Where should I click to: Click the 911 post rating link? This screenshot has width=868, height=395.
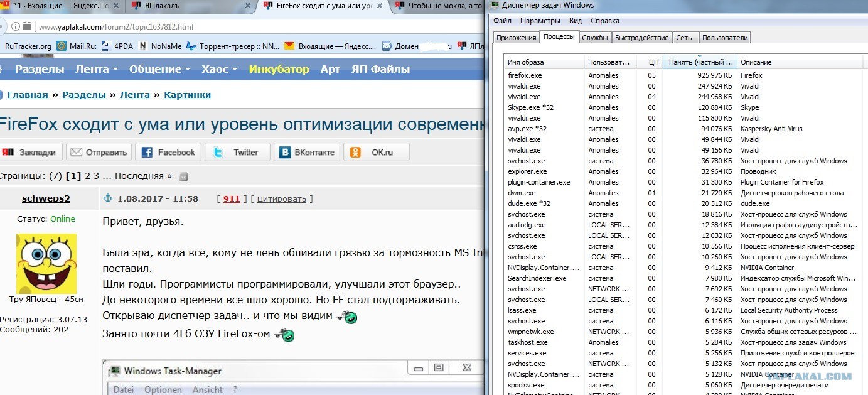[x=232, y=198]
